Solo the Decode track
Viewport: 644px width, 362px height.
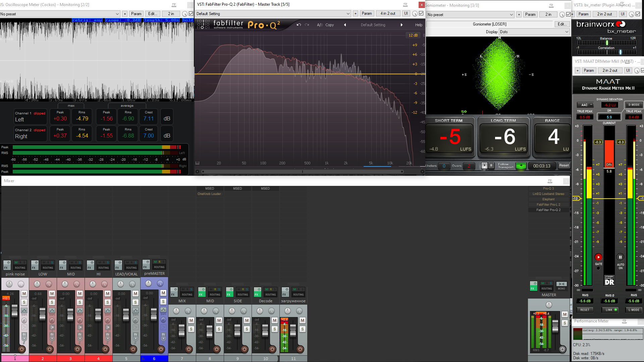(275, 329)
